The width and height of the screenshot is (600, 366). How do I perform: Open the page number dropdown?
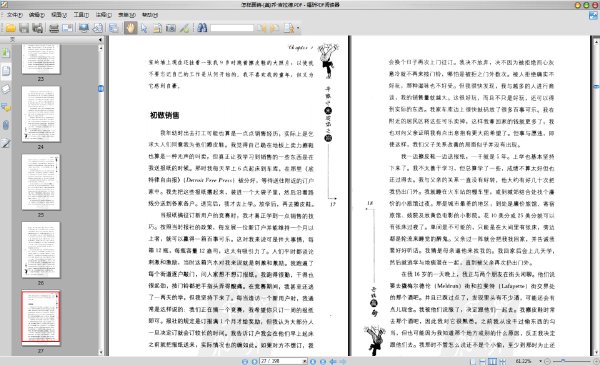click(305, 361)
